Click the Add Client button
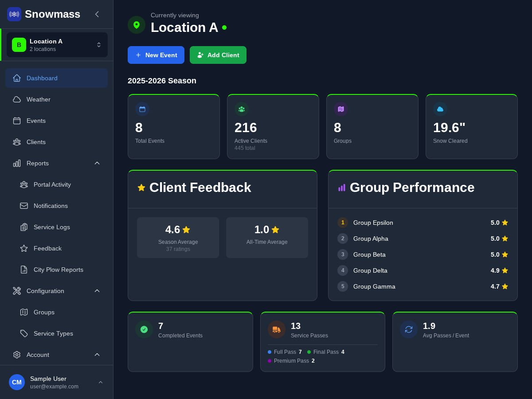532x399 pixels. click(x=218, y=55)
